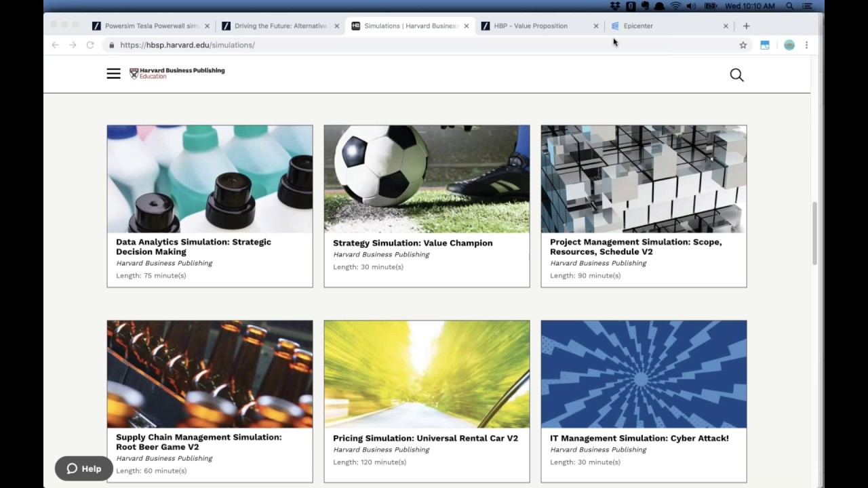
Task: Click 'Length: 75 minute(s)' text
Action: 151,275
